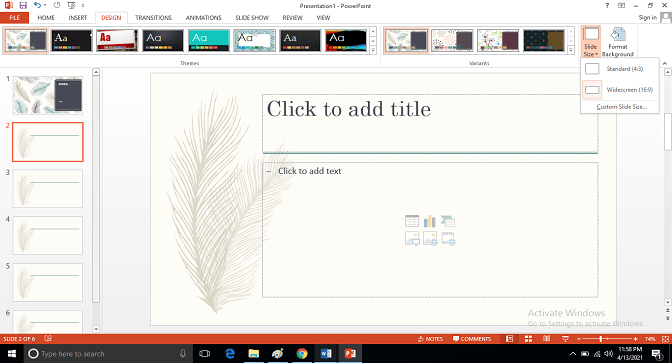The width and height of the screenshot is (672, 363).
Task: Undo the last action
Action: coord(37,6)
